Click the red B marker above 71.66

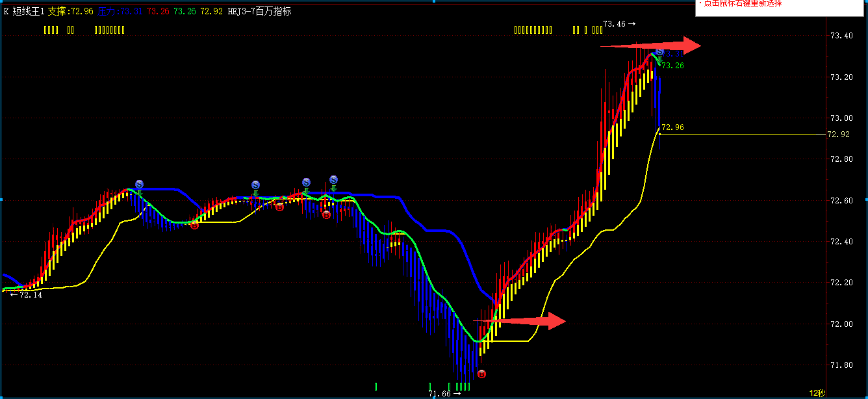pyautogui.click(x=481, y=374)
